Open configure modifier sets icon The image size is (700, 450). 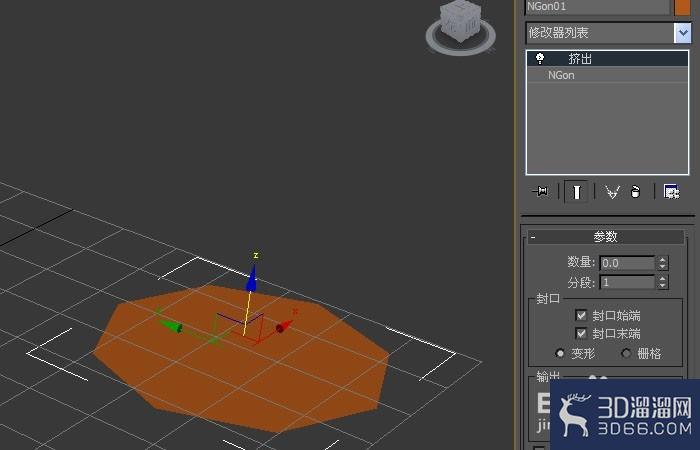(671, 192)
